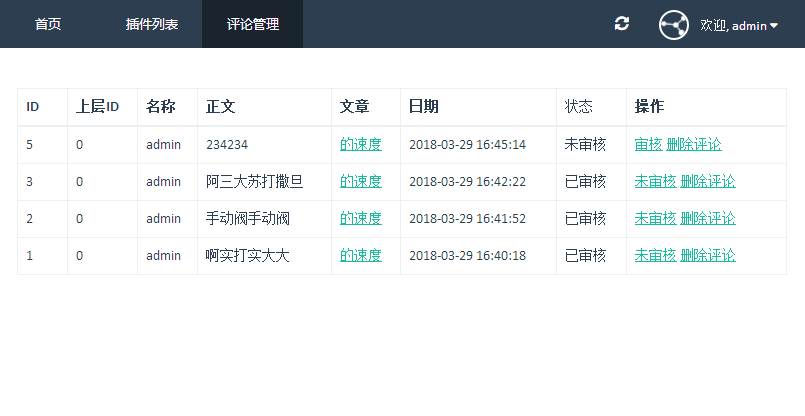This screenshot has height=416, width=805.
Task: Switch to the 插件列表 tab
Action: pyautogui.click(x=152, y=24)
